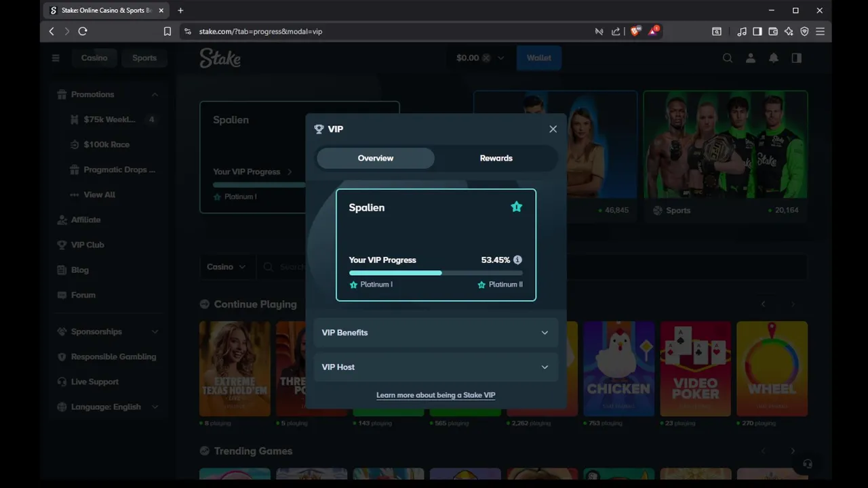The width and height of the screenshot is (868, 488).
Task: Click the star badge on Spalien card
Action: coord(517,207)
